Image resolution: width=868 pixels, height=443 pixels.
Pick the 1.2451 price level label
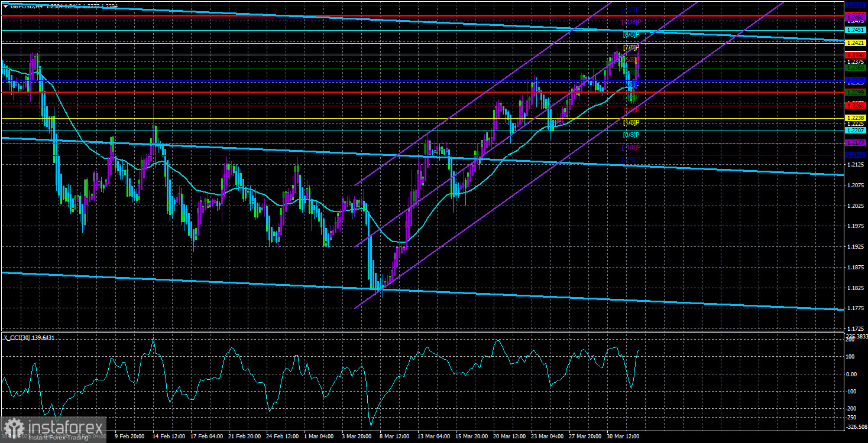click(856, 30)
